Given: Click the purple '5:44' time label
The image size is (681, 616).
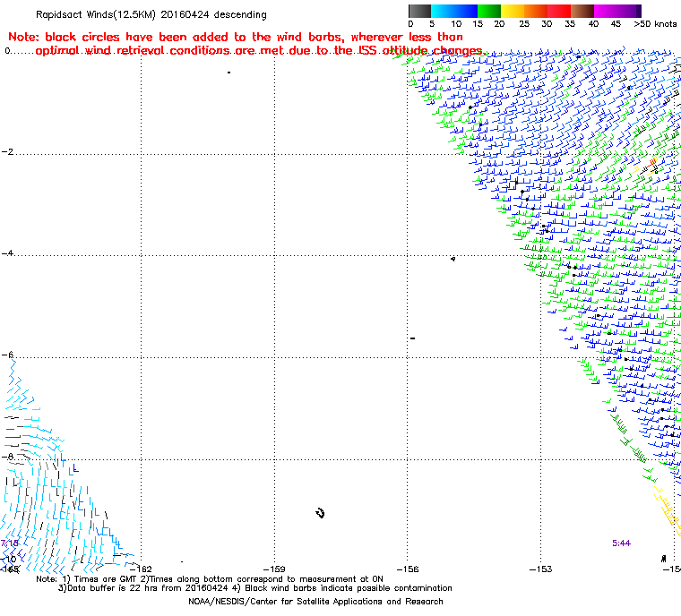Looking at the screenshot, I should tap(621, 543).
